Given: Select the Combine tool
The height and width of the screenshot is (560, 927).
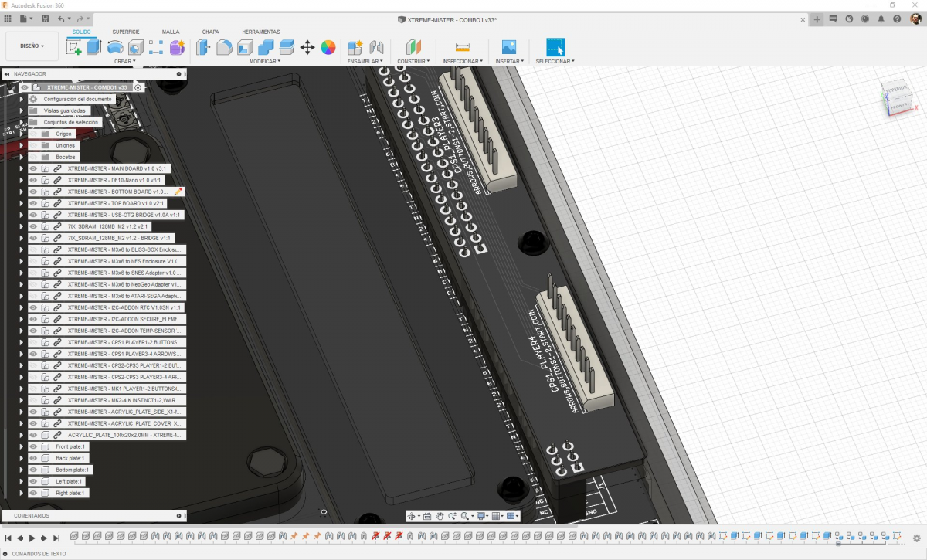Looking at the screenshot, I should pyautogui.click(x=266, y=47).
